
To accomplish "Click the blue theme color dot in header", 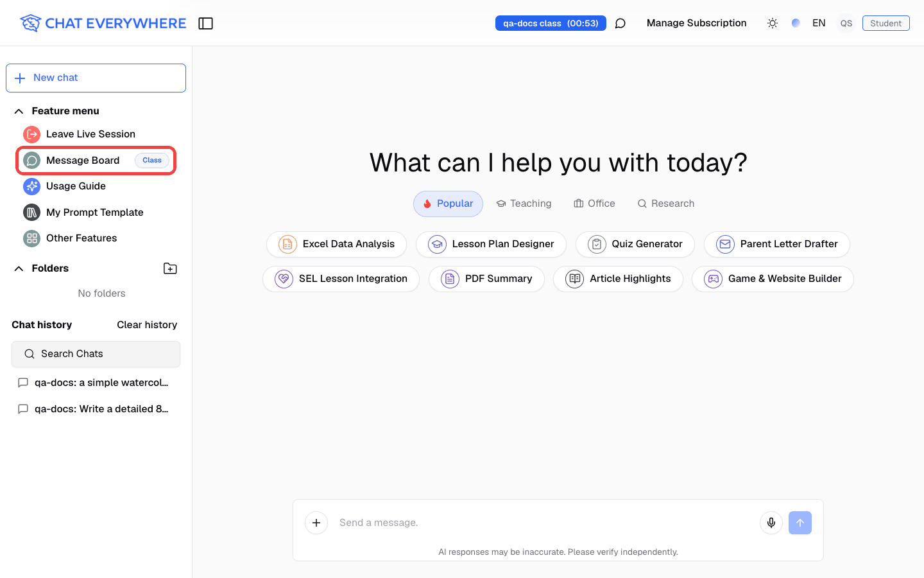I will [796, 23].
